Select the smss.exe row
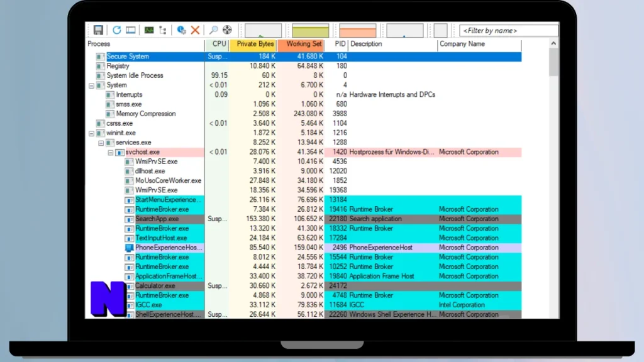644x362 pixels. (x=304, y=104)
